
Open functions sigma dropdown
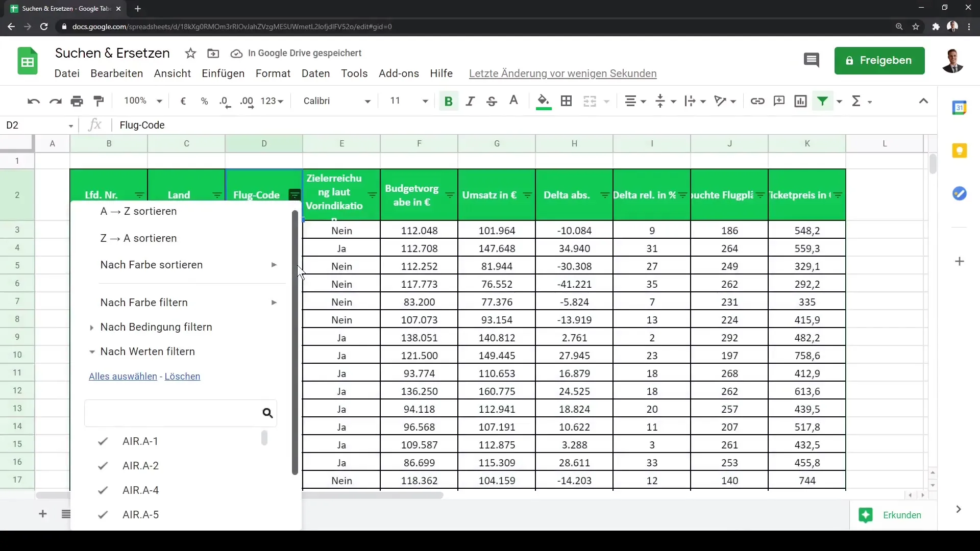tap(862, 101)
